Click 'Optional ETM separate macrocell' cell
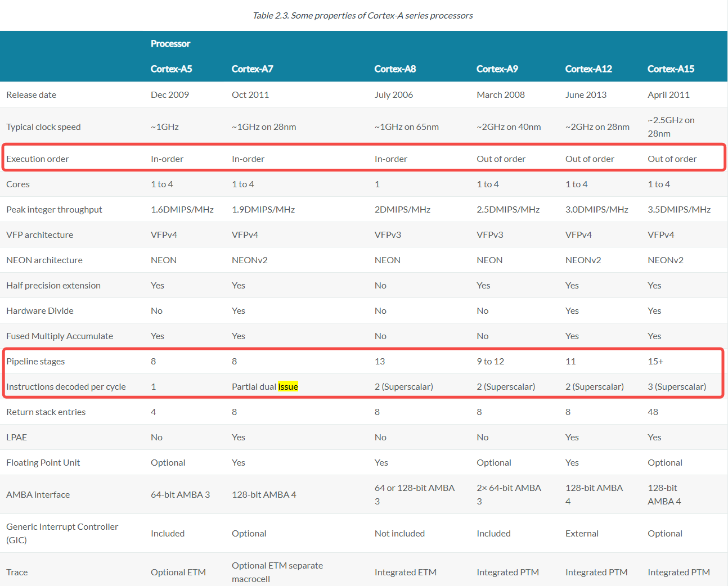The image size is (728, 586). (277, 573)
